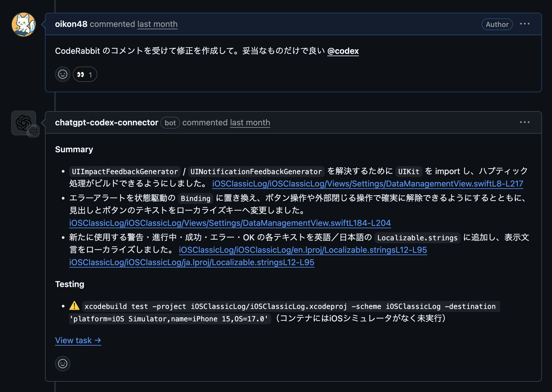Toggle the eyes emoji reaction
This screenshot has height=392, width=552.
click(85, 74)
